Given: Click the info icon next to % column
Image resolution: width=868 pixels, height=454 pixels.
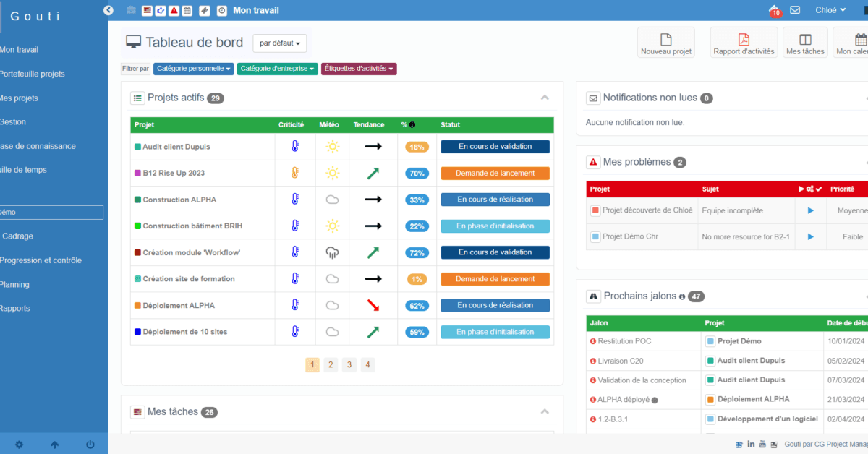Looking at the screenshot, I should point(412,125).
